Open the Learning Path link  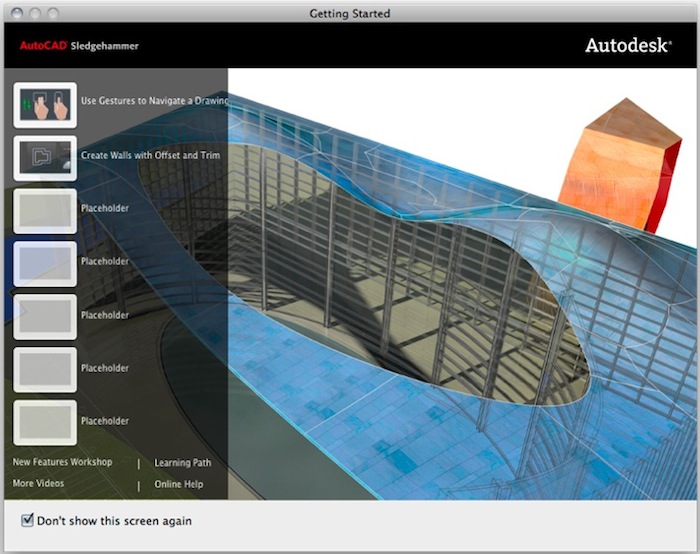[x=183, y=463]
